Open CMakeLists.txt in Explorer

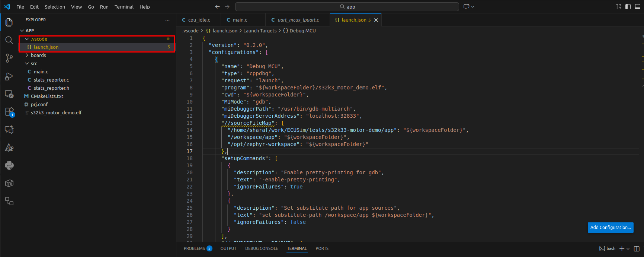point(97,96)
